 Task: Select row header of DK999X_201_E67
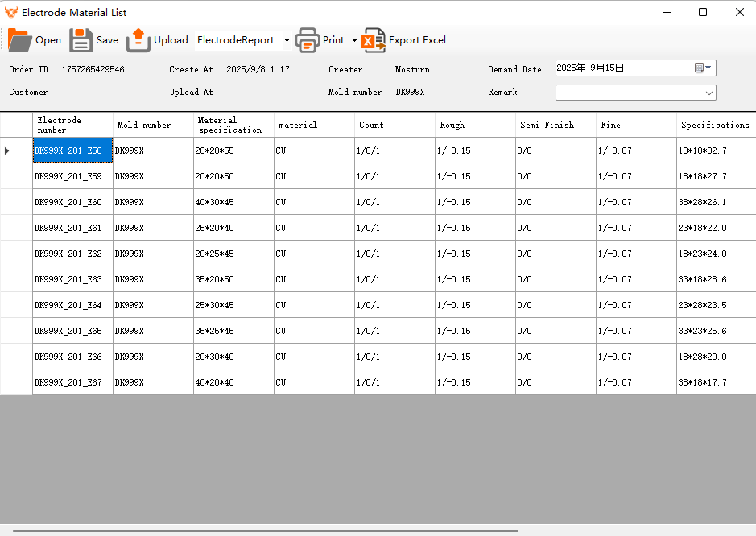click(x=16, y=382)
